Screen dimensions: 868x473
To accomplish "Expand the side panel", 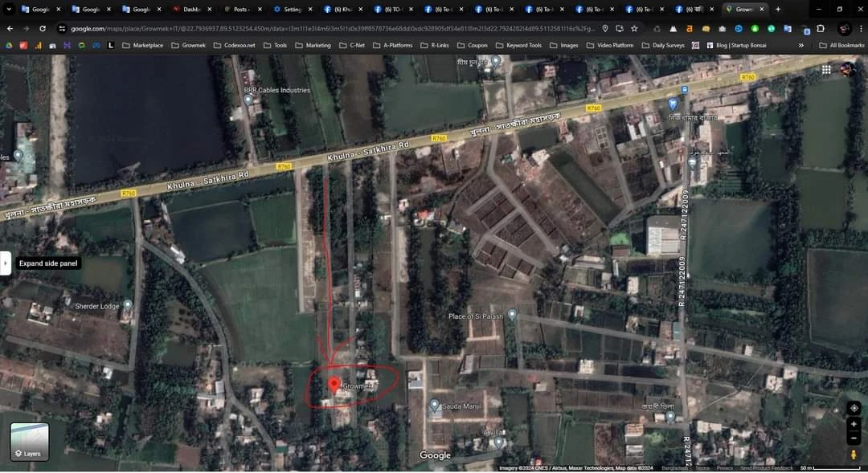I will (6, 263).
